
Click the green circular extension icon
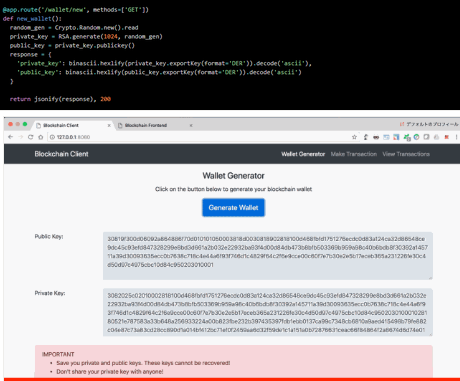(x=416, y=137)
